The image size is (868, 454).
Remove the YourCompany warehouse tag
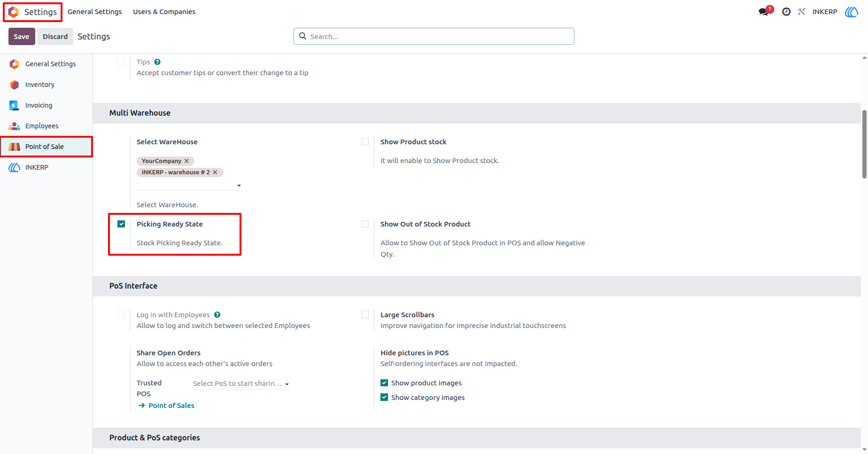click(186, 161)
